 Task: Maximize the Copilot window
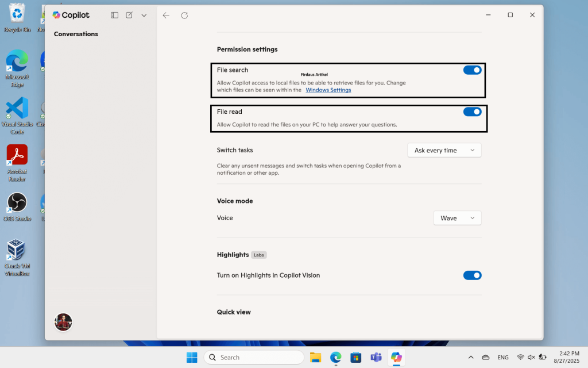510,15
